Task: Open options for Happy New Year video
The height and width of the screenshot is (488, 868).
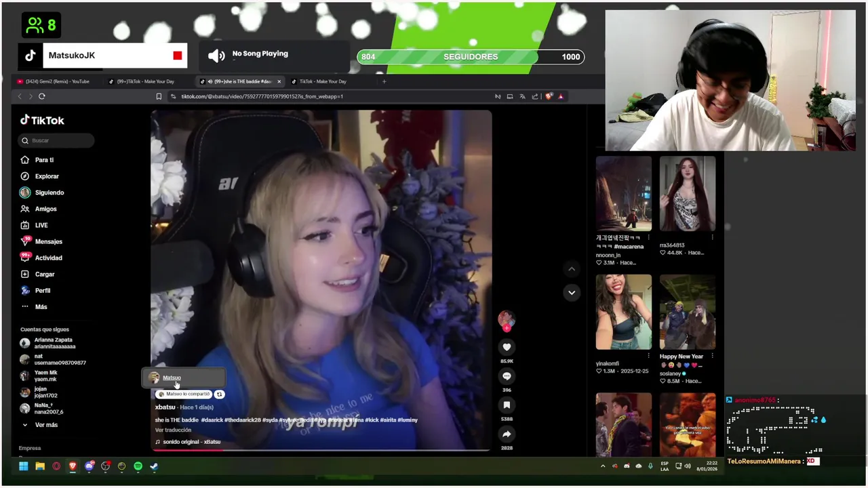Action: pos(712,356)
